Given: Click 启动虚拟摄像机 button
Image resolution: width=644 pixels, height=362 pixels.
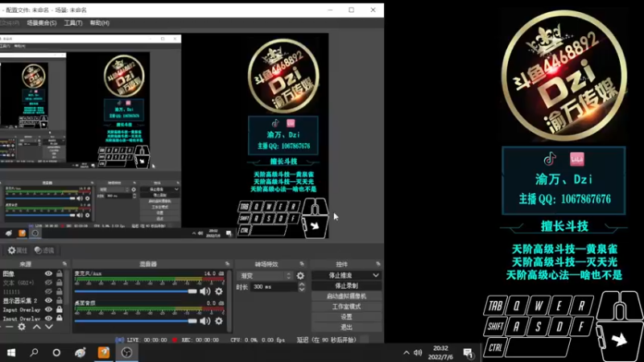Looking at the screenshot, I should [x=346, y=296].
